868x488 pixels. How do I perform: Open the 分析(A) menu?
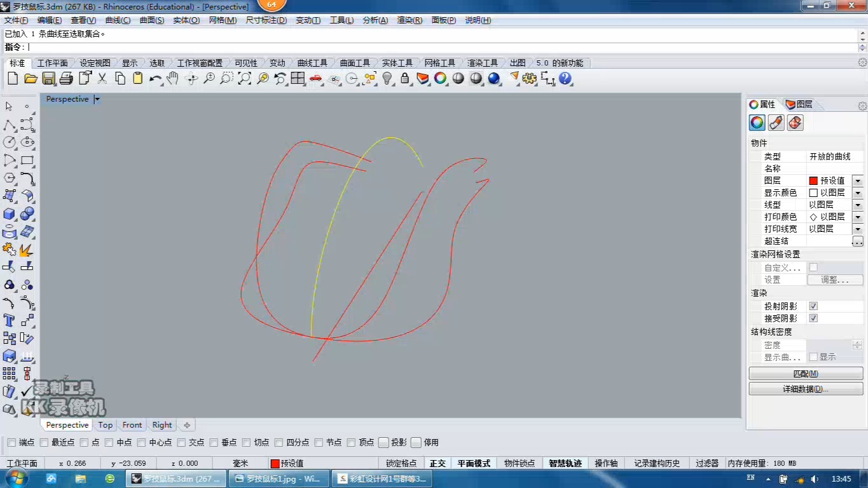click(375, 20)
